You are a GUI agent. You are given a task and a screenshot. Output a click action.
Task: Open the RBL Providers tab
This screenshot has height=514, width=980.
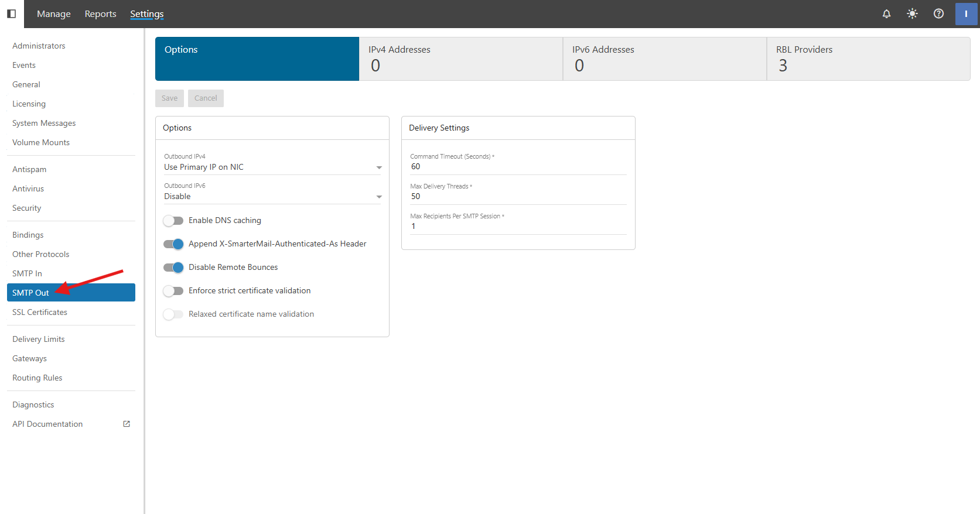(x=868, y=59)
